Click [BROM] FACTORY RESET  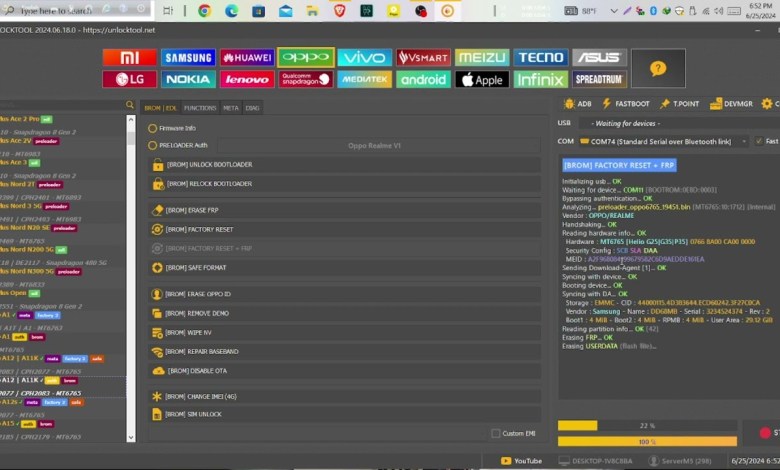(x=344, y=229)
